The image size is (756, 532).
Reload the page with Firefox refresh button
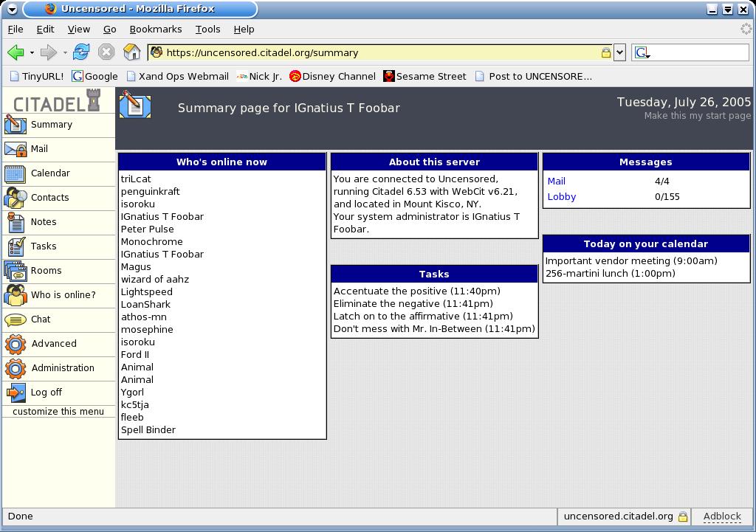(81, 52)
